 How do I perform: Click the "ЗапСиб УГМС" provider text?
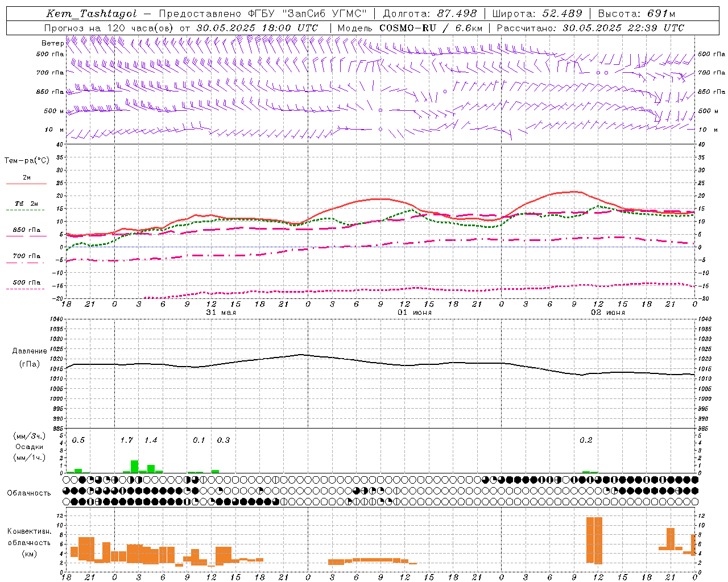click(324, 14)
